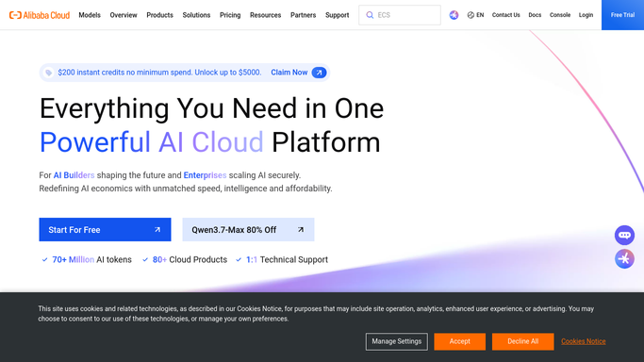The height and width of the screenshot is (362, 644).
Task: Click the Alibaba Cloud logo
Action: point(40,15)
